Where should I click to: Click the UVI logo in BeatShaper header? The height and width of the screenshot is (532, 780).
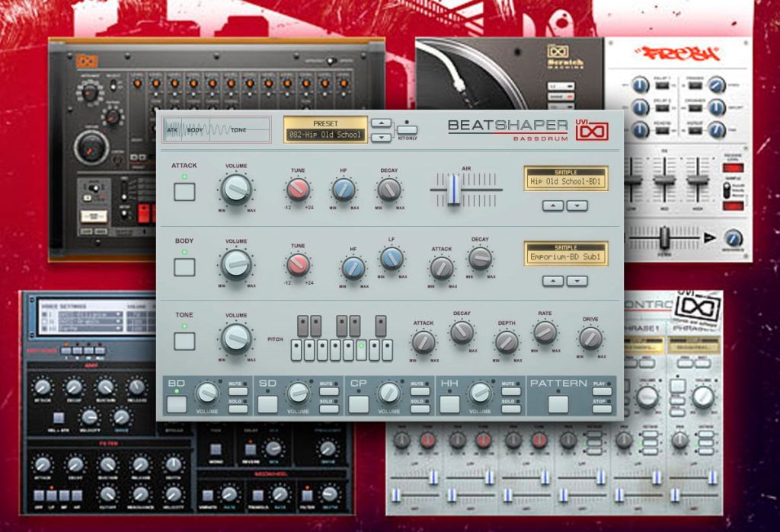(592, 130)
